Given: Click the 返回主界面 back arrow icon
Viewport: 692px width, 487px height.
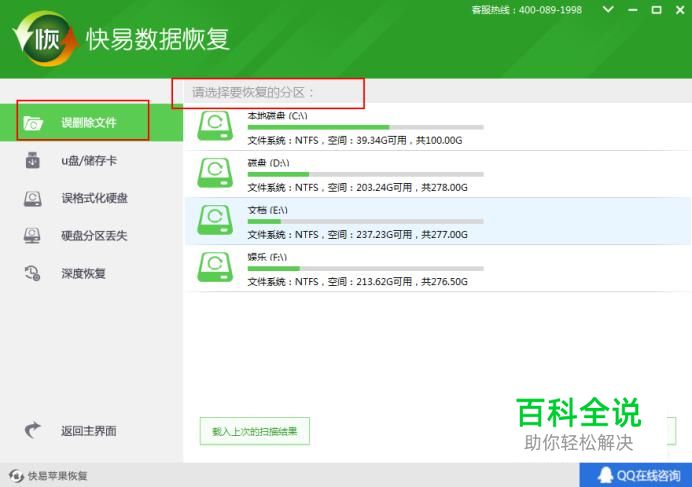Looking at the screenshot, I should point(32,430).
